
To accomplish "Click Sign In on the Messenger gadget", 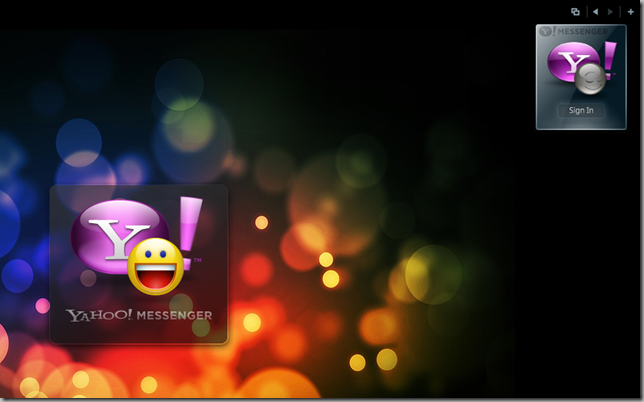I will point(581,110).
